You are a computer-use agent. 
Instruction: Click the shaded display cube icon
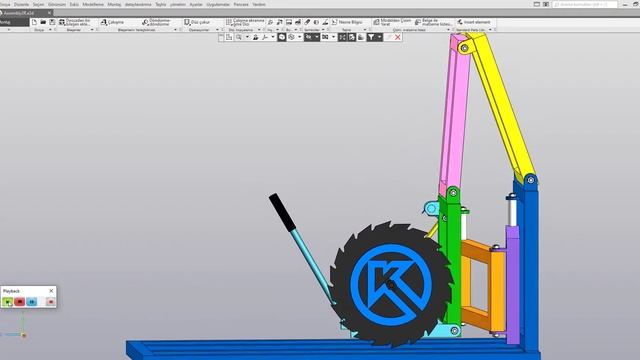[x=282, y=37]
